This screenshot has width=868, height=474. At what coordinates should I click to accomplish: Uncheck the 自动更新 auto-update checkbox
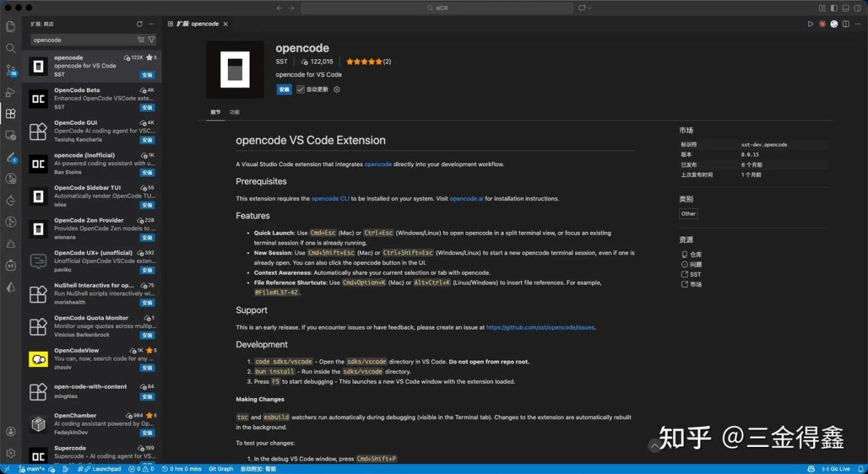300,90
